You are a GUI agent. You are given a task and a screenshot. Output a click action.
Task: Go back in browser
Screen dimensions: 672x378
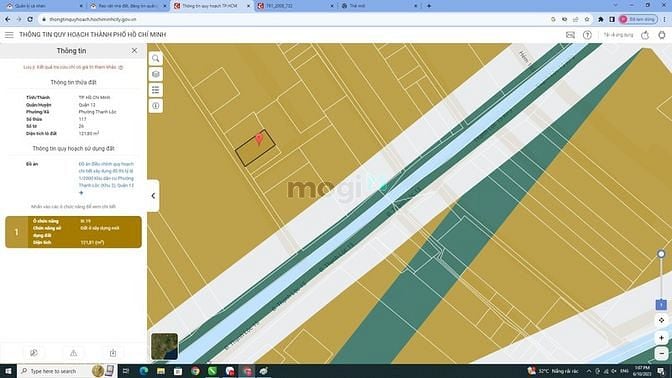point(8,19)
